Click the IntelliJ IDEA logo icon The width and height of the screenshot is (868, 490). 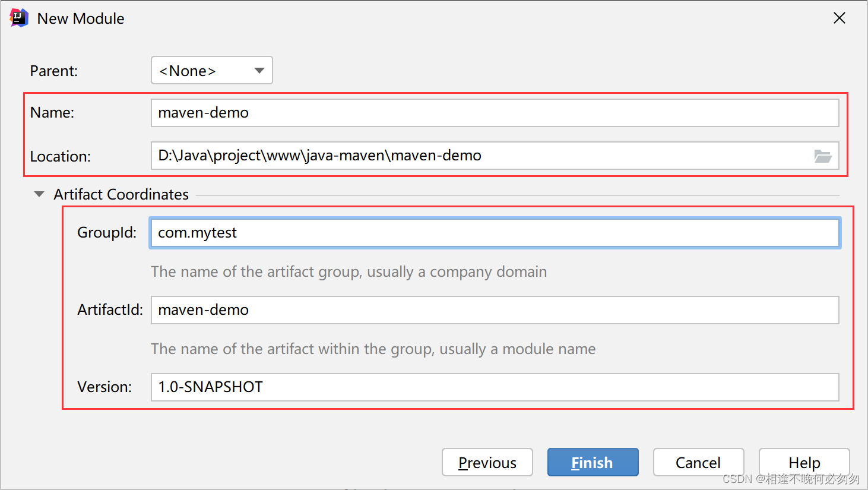(x=19, y=18)
